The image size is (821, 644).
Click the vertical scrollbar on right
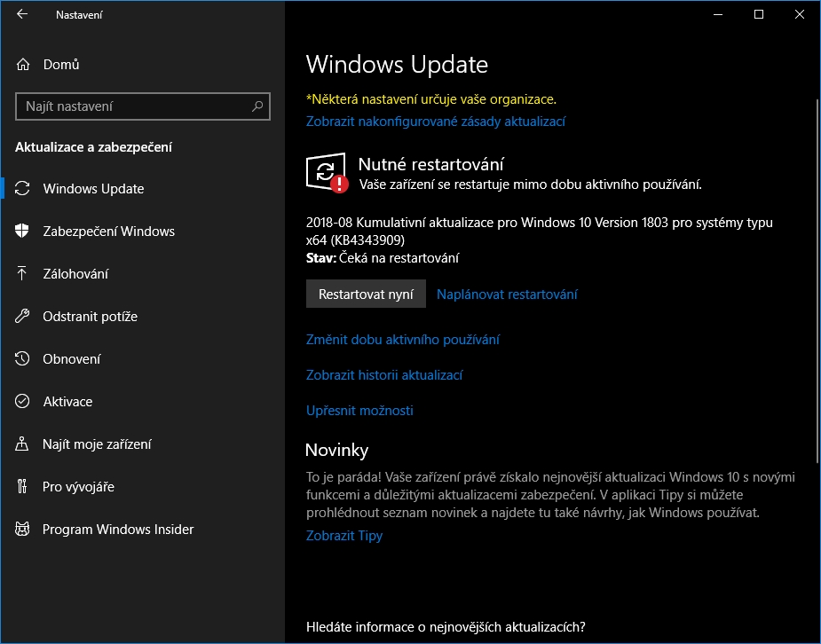pos(817,280)
